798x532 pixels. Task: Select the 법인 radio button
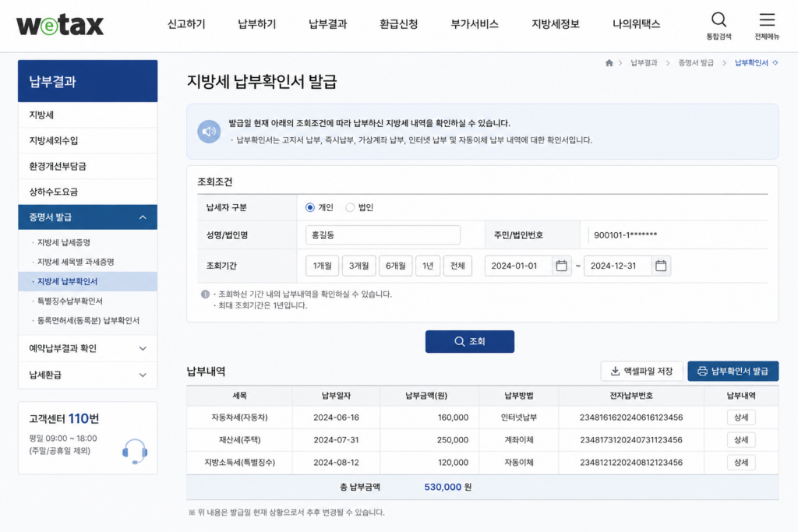tap(350, 207)
